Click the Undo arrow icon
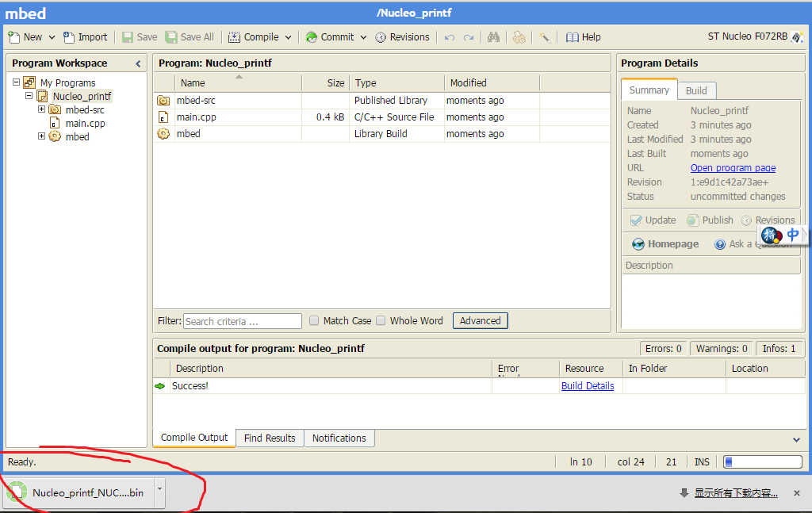The image size is (812, 513). tap(450, 37)
